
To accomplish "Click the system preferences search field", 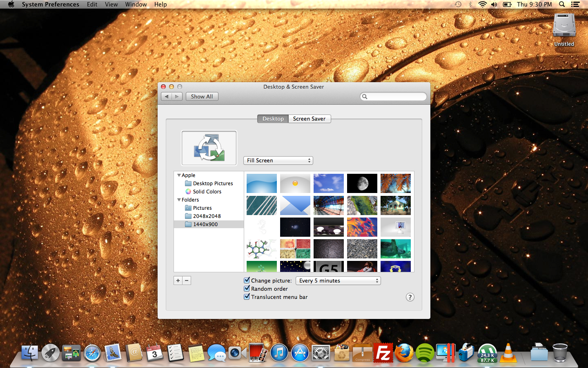I will [393, 96].
